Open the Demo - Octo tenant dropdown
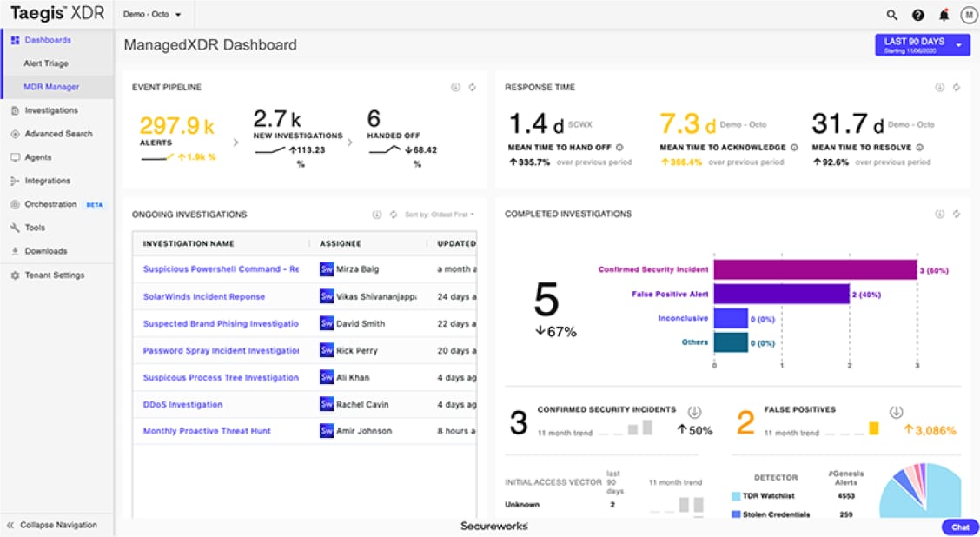The image size is (980, 537). [153, 15]
